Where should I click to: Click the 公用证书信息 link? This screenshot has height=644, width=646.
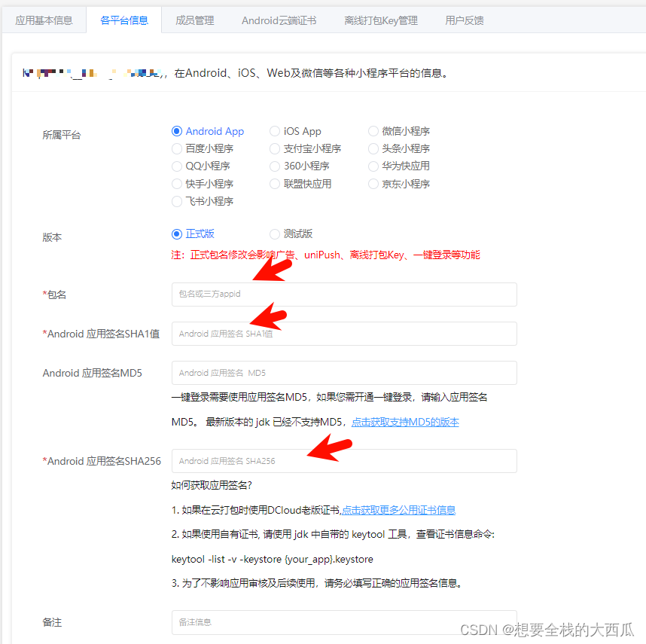point(398,510)
